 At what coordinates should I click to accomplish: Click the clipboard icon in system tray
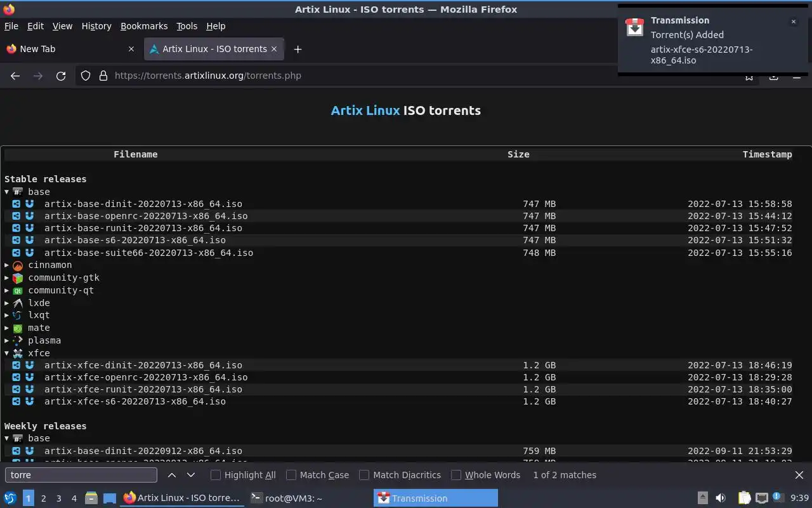(x=744, y=498)
